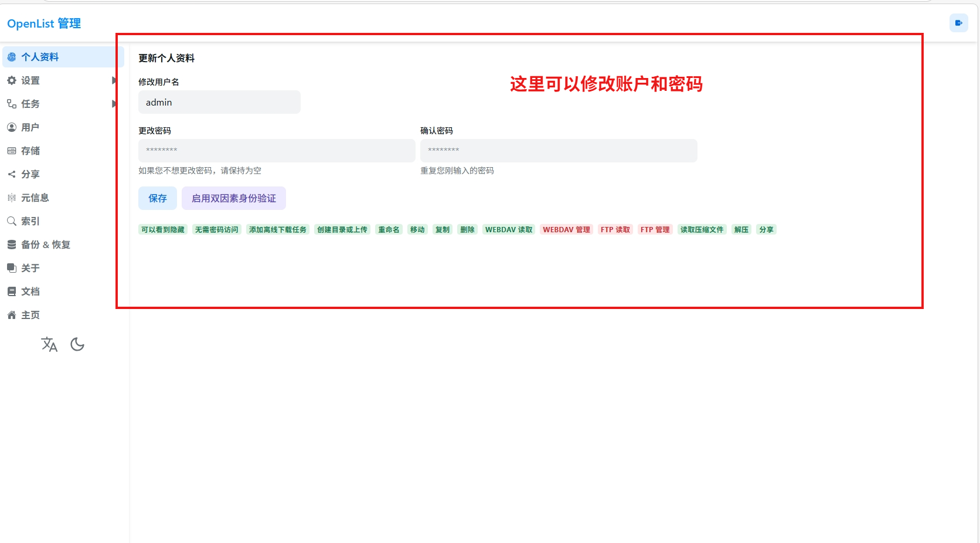Open the 元信息 menu item

pos(63,198)
